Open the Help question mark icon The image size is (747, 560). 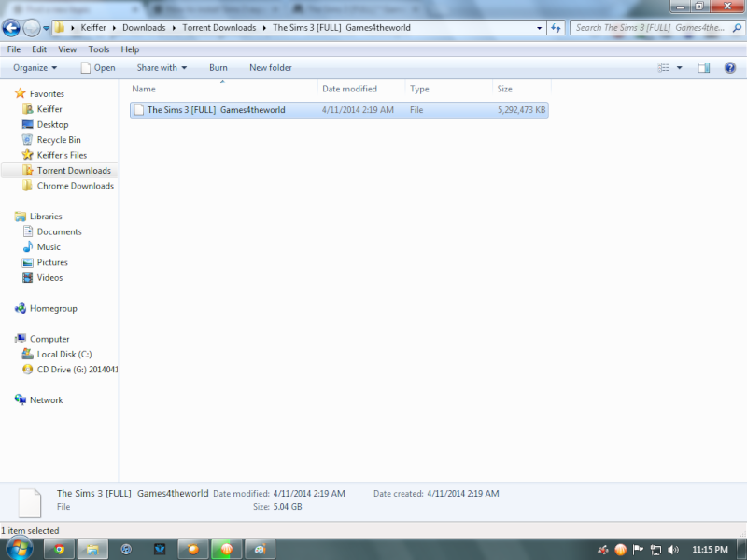[730, 68]
